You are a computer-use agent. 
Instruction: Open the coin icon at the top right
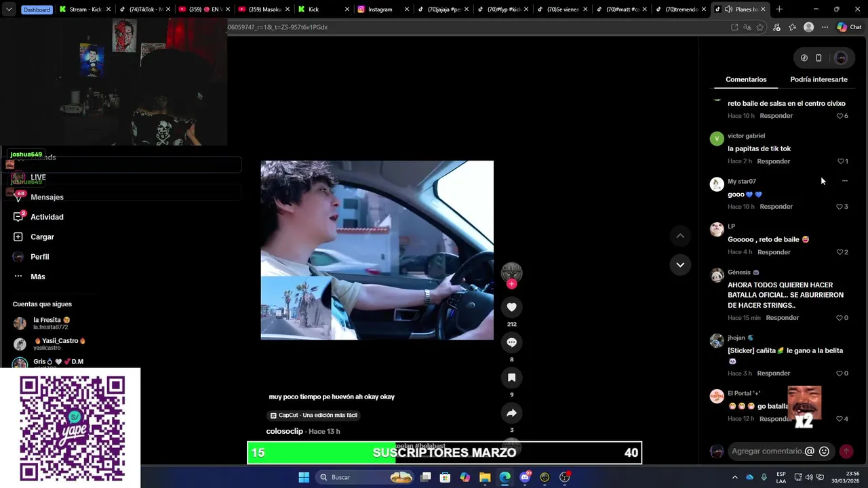click(804, 58)
